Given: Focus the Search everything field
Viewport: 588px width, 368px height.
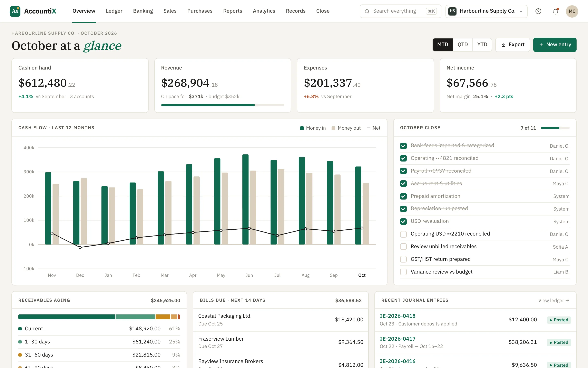Looking at the screenshot, I should (400, 11).
